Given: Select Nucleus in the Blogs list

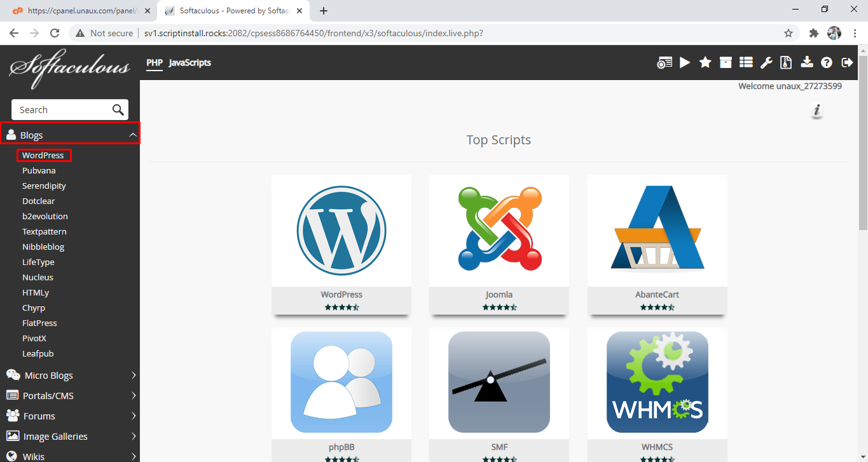Looking at the screenshot, I should pyautogui.click(x=38, y=277).
